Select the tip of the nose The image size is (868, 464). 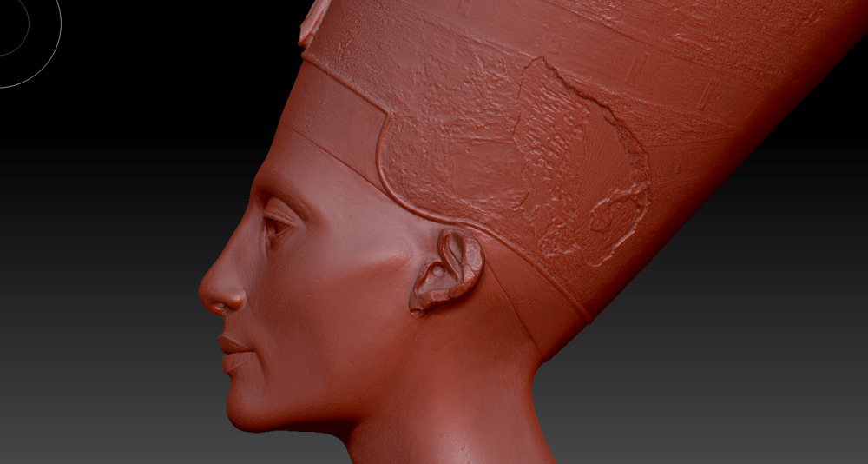point(208,295)
